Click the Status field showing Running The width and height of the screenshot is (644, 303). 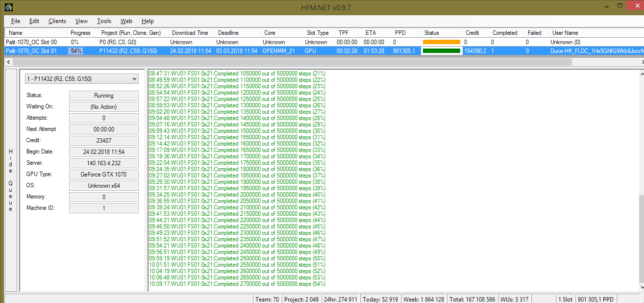point(103,96)
